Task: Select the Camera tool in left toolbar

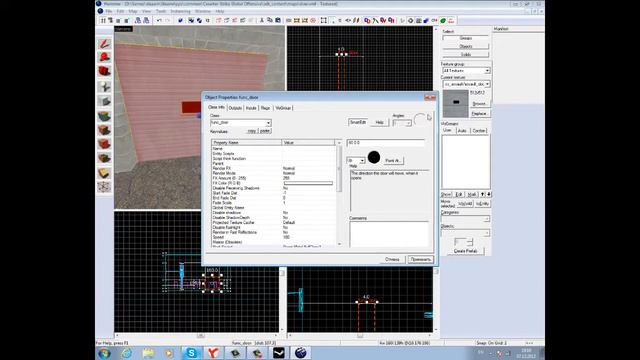Action: point(104,72)
